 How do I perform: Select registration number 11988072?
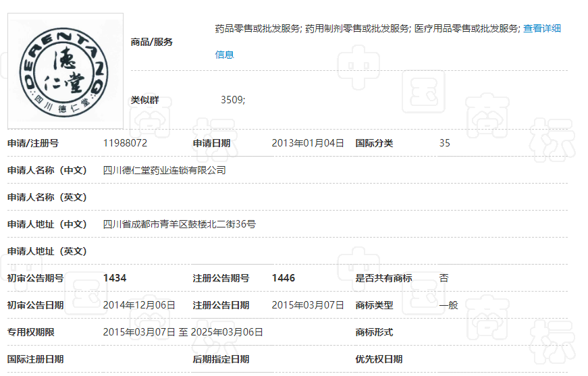126,143
